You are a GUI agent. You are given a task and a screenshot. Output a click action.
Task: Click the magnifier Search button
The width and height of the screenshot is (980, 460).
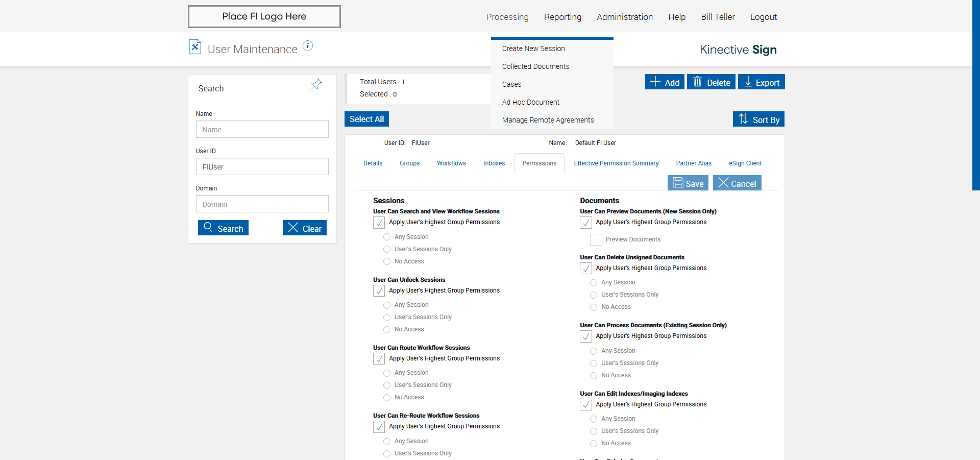pos(223,228)
